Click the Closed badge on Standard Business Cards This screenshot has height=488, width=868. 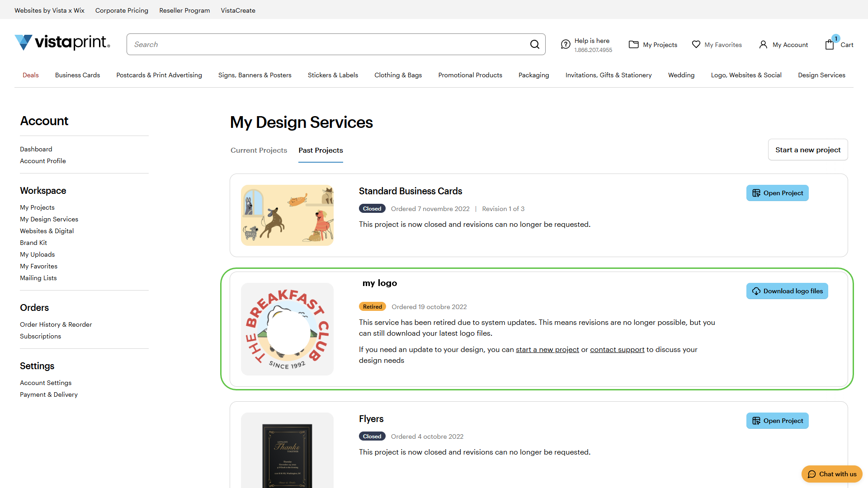372,208
